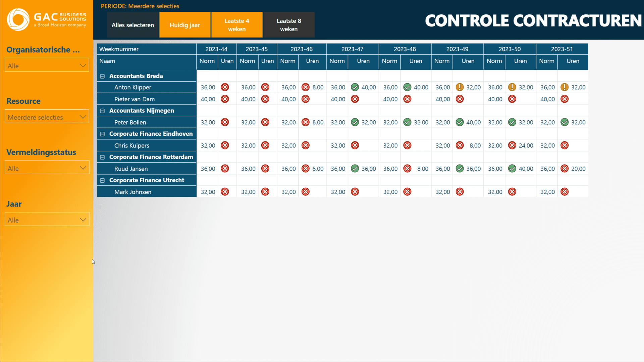The image size is (644, 362).
Task: Click red cross icon for Mark Johnsen week 2023-45
Action: (x=265, y=192)
